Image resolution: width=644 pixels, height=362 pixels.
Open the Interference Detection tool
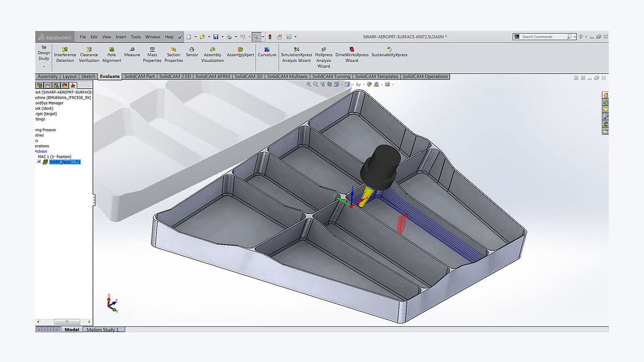pyautogui.click(x=64, y=53)
